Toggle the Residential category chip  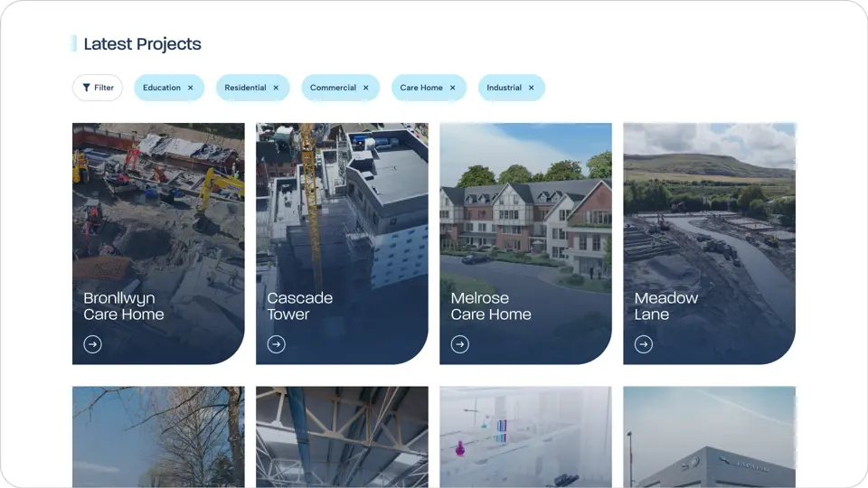pyautogui.click(x=245, y=88)
